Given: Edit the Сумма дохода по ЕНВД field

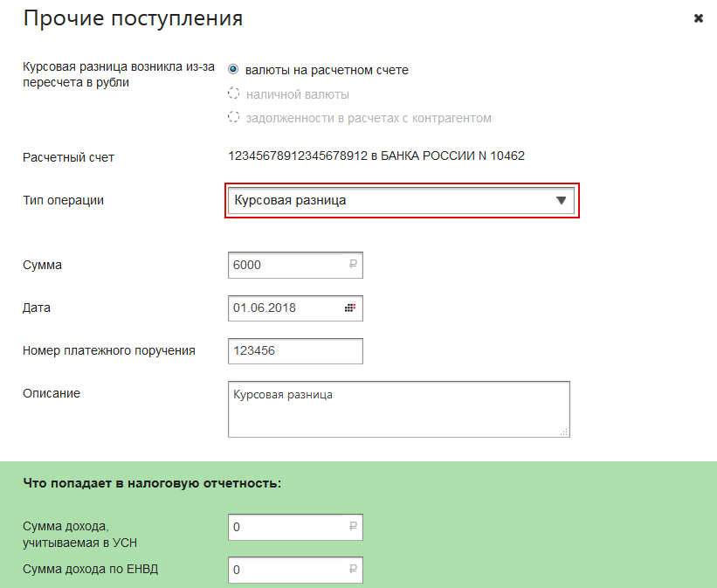Looking at the screenshot, I should coord(284,571).
